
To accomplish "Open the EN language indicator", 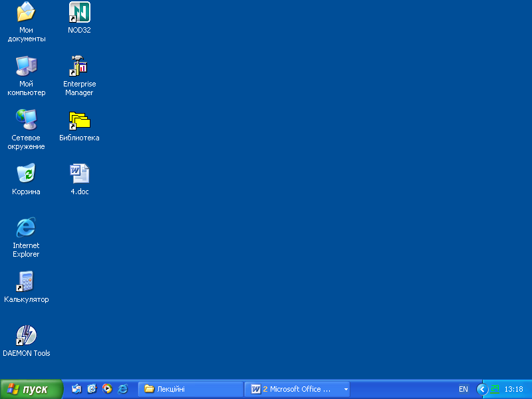I will click(463, 389).
